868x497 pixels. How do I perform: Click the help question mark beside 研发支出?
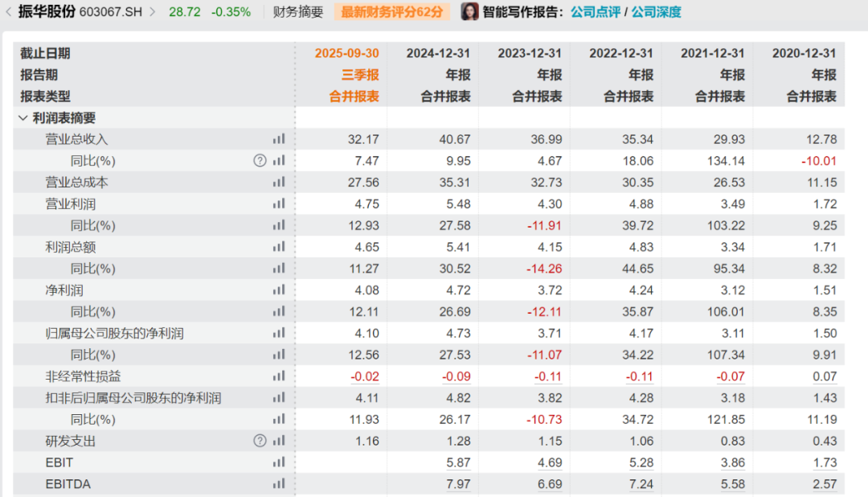(x=260, y=441)
